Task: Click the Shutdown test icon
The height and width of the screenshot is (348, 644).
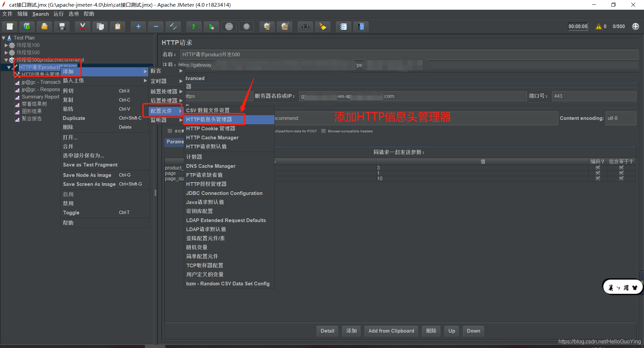Action: [x=247, y=26]
